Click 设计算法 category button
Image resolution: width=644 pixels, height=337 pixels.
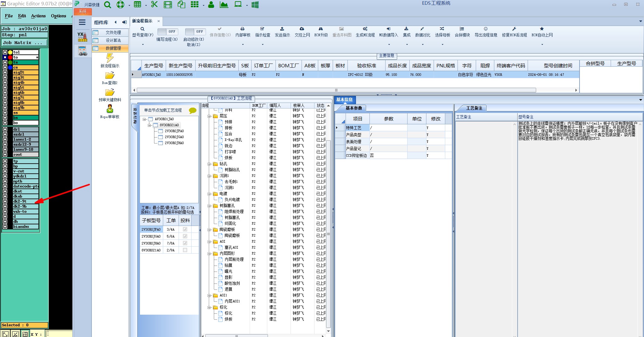(110, 40)
